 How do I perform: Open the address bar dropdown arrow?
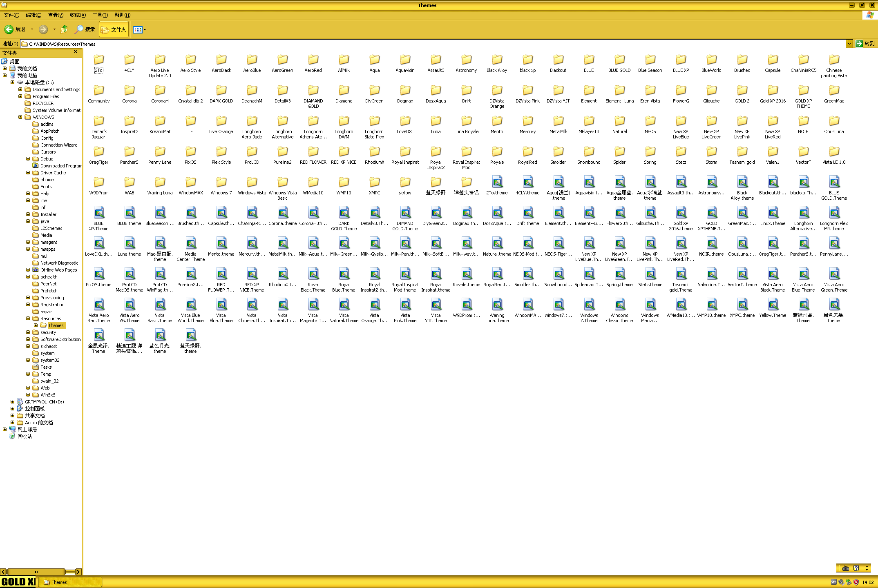(849, 44)
